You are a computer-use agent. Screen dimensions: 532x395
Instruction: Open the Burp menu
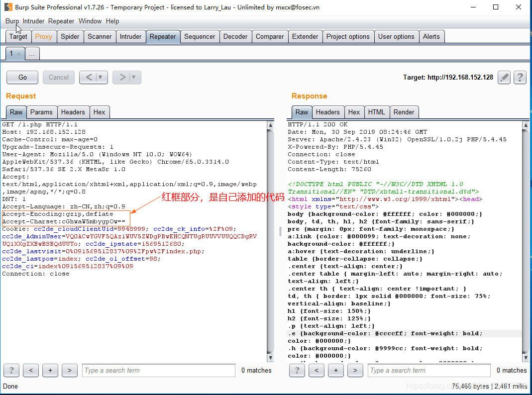[x=12, y=21]
